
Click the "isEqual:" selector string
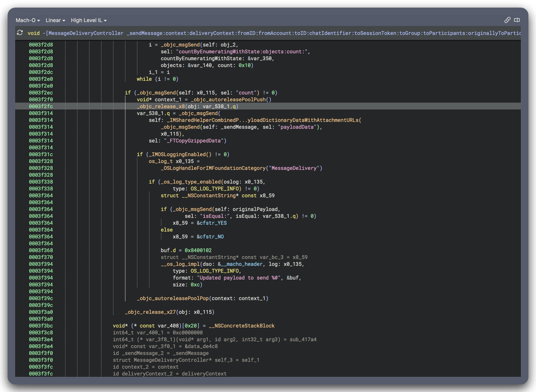[215, 216]
